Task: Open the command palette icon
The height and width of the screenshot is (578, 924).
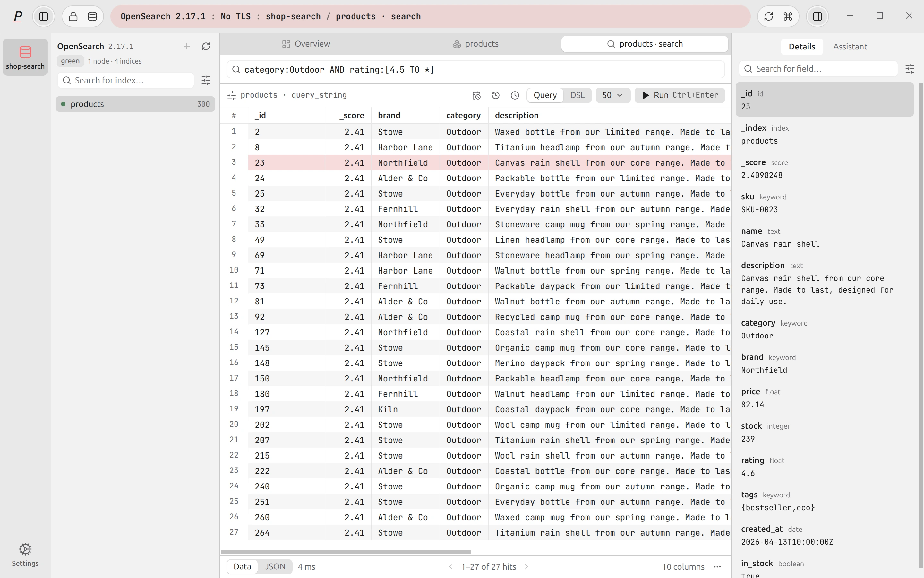Action: [788, 16]
